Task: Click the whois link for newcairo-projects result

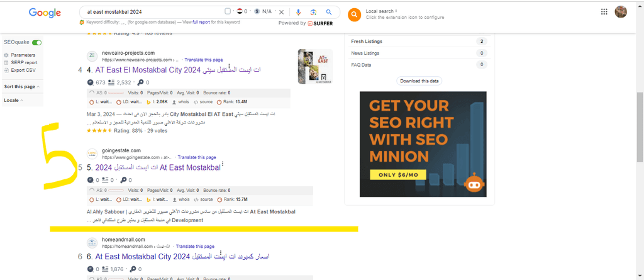Action: (x=180, y=101)
